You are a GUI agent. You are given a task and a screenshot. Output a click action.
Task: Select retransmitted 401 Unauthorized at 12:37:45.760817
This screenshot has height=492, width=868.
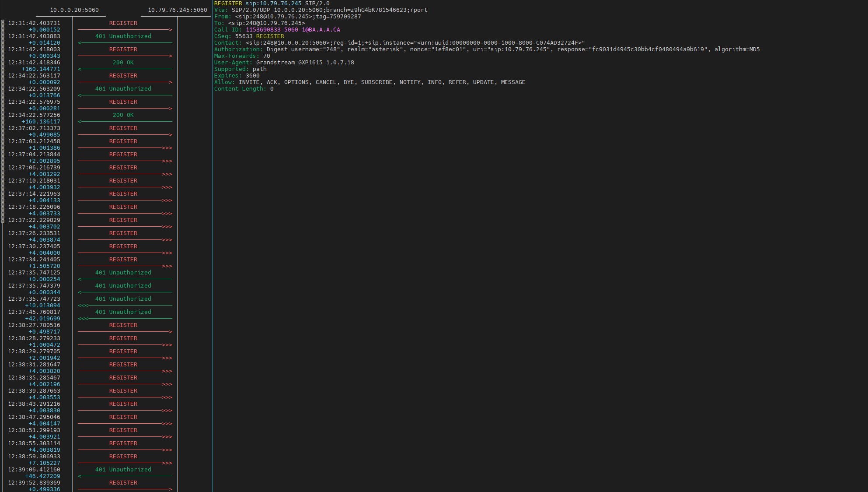(x=123, y=312)
